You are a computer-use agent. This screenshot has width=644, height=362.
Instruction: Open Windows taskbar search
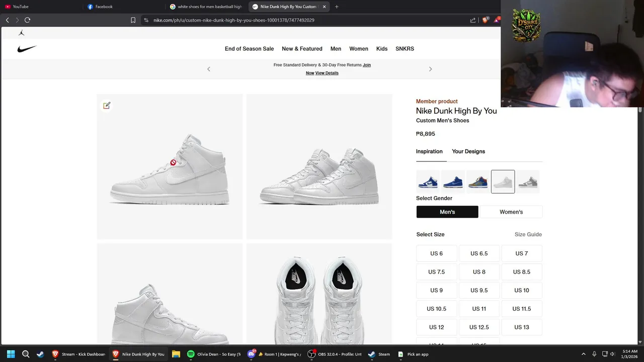[x=26, y=354]
